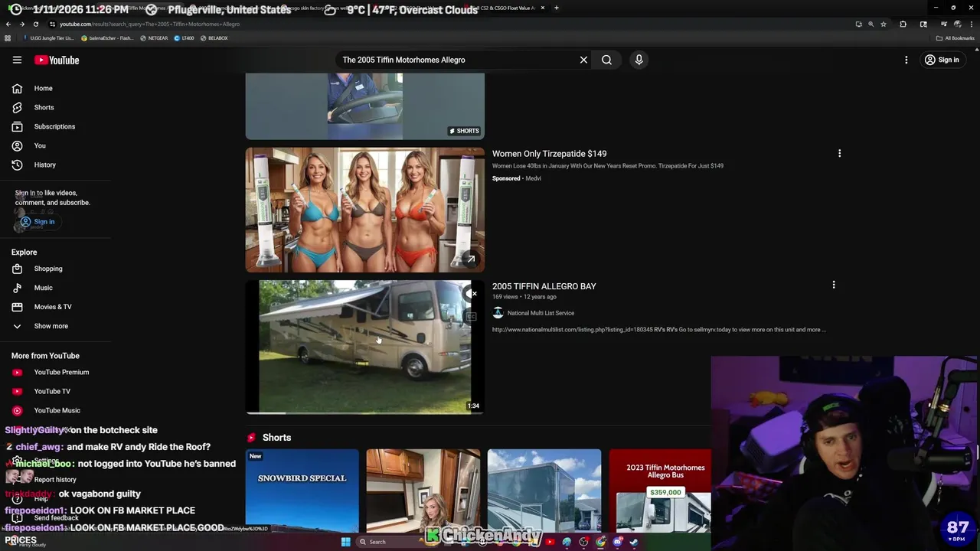This screenshot has width=980, height=551.
Task: Click the browser address bar URL
Action: click(x=149, y=24)
